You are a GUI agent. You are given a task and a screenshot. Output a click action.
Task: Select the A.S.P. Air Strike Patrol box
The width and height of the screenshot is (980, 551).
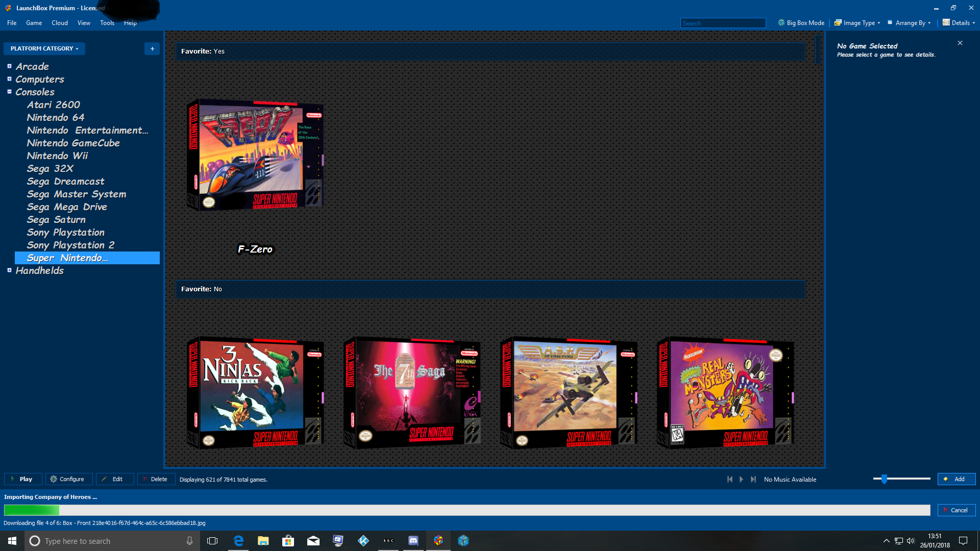[x=569, y=393]
